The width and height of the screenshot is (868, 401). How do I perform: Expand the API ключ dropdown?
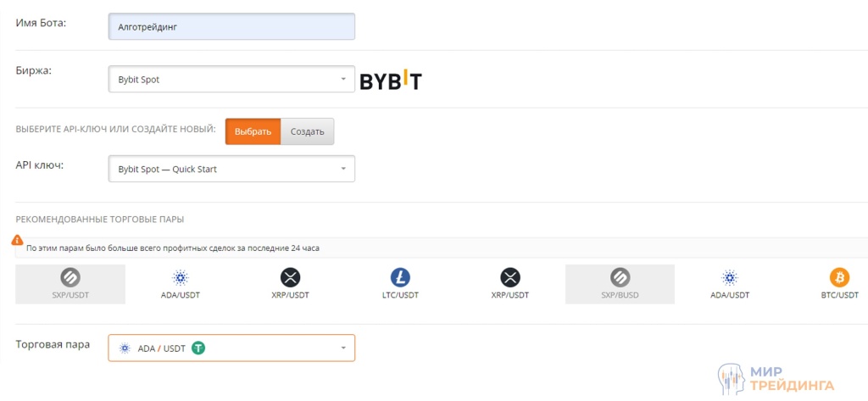(231, 169)
